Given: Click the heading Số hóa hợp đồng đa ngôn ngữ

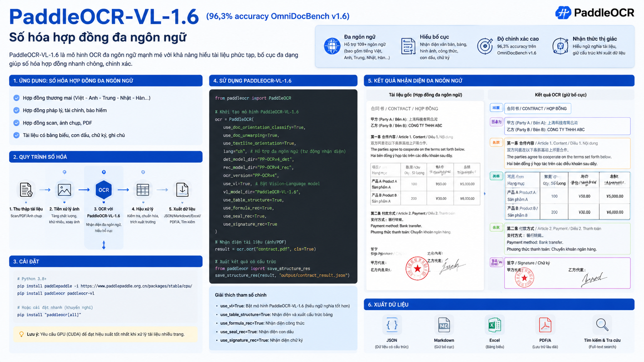Looking at the screenshot, I should (98, 37).
